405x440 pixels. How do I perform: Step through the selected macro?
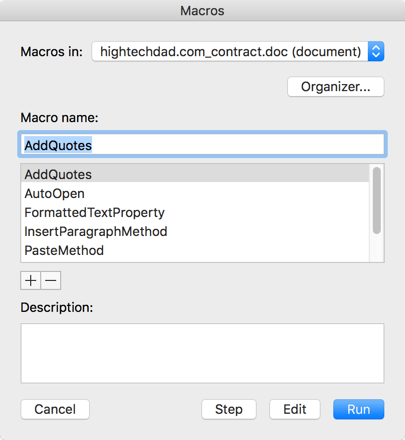click(x=229, y=409)
